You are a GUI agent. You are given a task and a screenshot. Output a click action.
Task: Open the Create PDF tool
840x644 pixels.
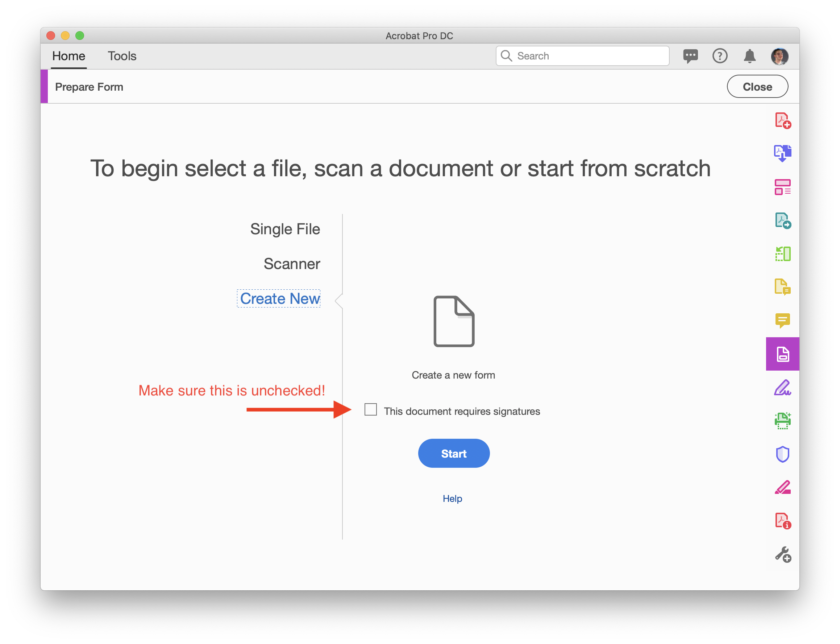(x=782, y=121)
